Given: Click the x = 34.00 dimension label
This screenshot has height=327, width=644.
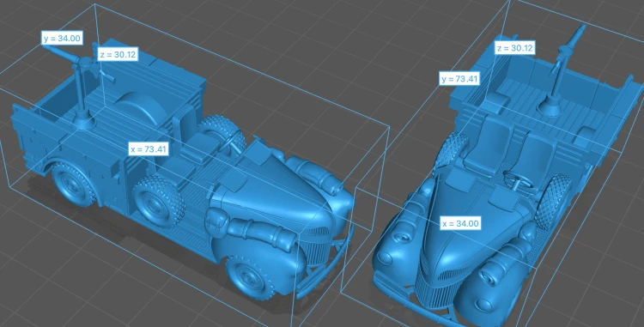Looking at the screenshot, I should [x=461, y=224].
